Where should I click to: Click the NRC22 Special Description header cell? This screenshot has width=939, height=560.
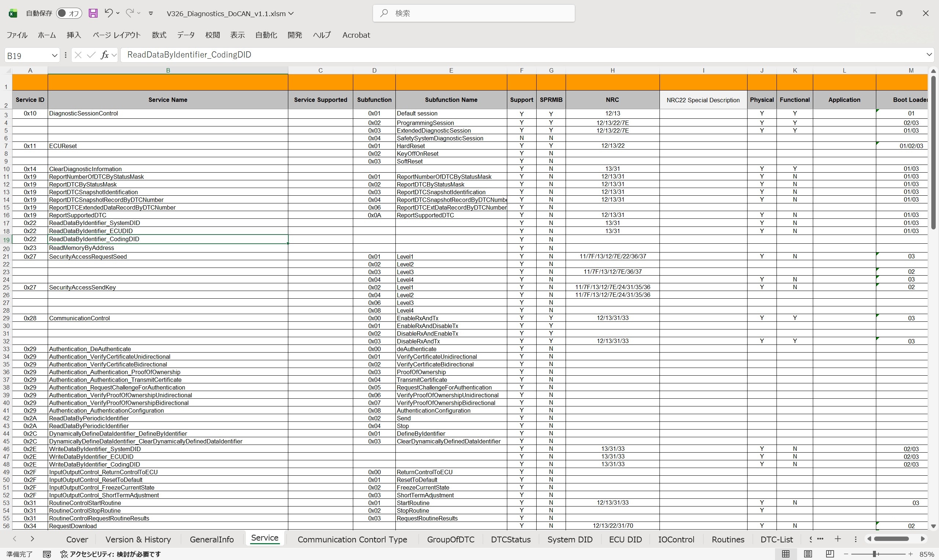(703, 100)
